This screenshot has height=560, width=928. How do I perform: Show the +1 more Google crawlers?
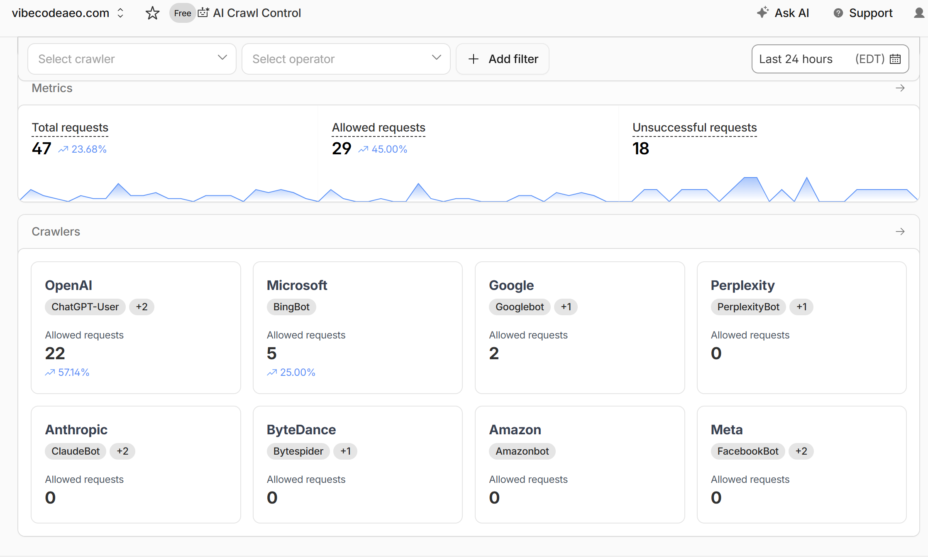pos(566,307)
